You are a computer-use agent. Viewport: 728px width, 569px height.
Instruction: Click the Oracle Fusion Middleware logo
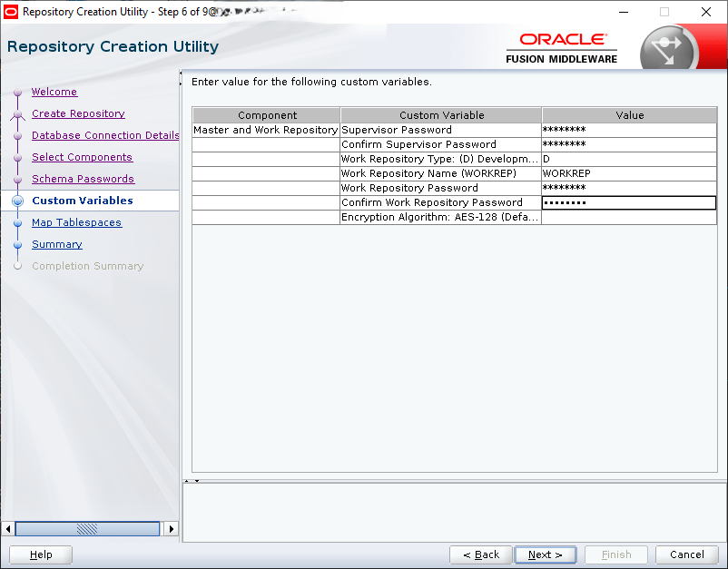[x=561, y=48]
